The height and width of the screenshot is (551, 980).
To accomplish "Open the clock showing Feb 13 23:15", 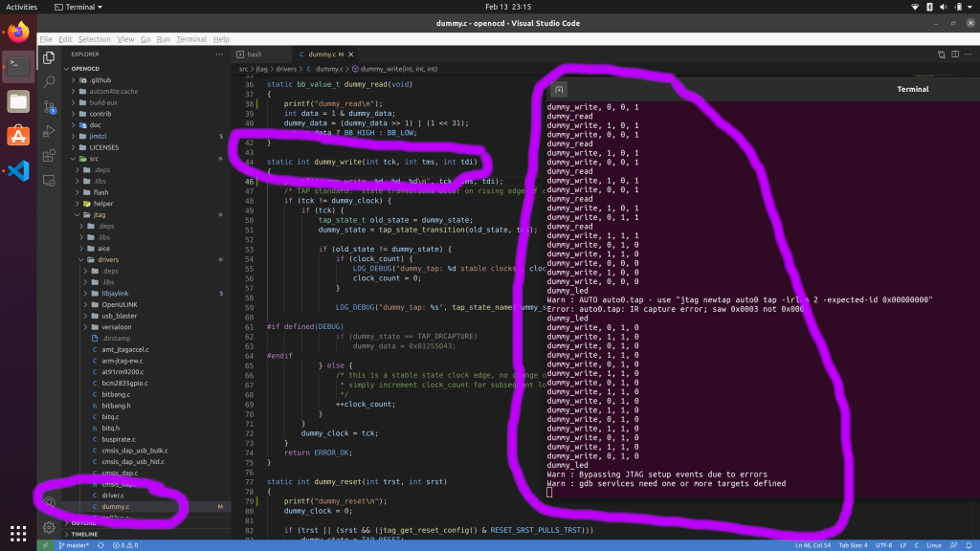I will [508, 7].
